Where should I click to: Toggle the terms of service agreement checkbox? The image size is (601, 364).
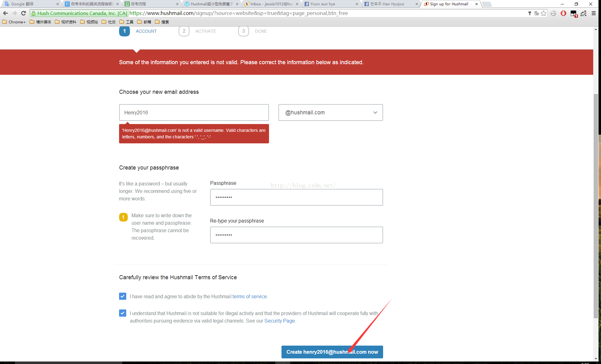click(123, 296)
